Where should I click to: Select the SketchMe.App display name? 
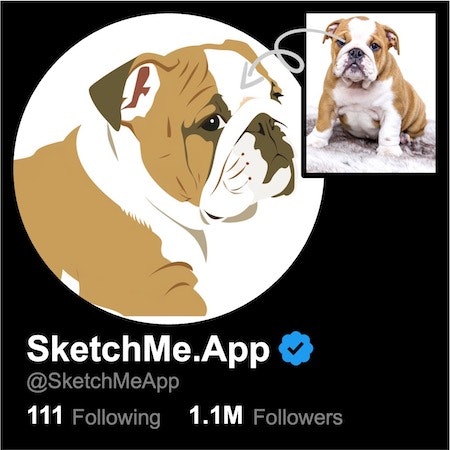pyautogui.click(x=148, y=350)
